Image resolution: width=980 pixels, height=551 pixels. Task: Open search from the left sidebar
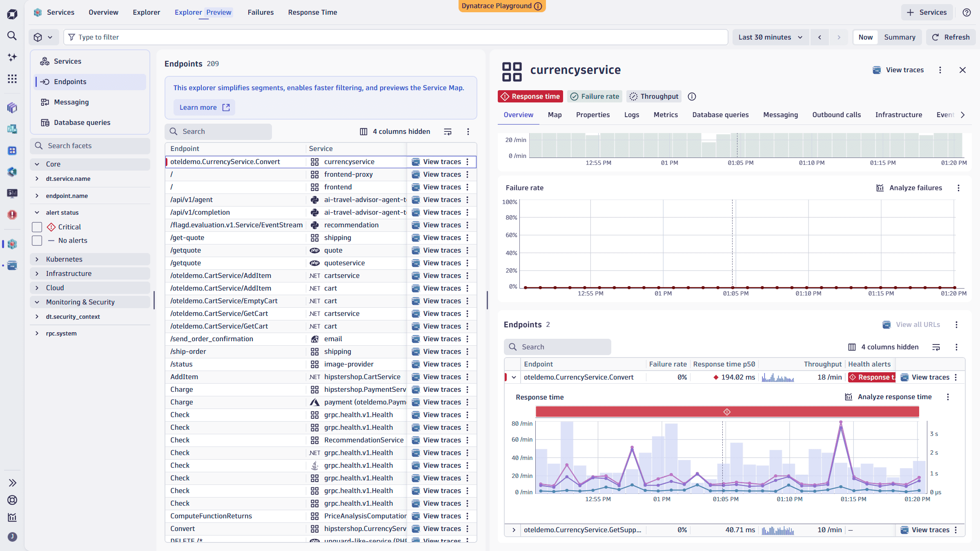pos(12,36)
